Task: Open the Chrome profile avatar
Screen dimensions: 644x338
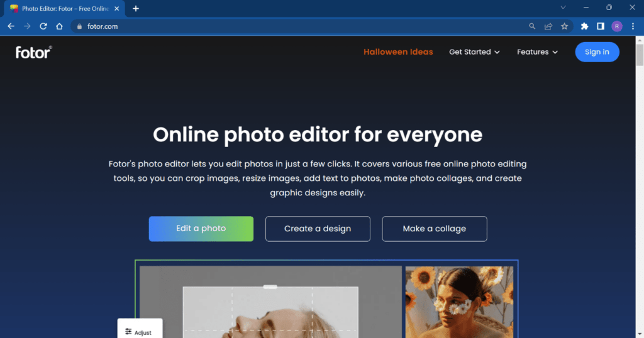Action: tap(616, 26)
